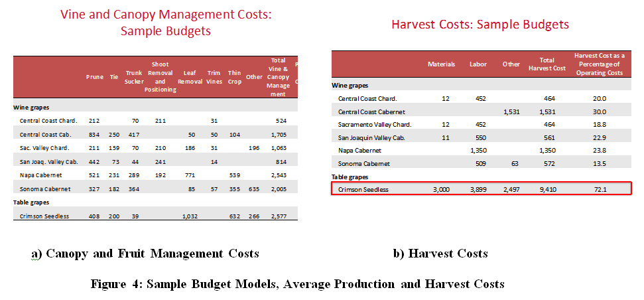Select the 72.1 percentage value
Image resolution: width=644 pixels, height=300 pixels.
[600, 189]
